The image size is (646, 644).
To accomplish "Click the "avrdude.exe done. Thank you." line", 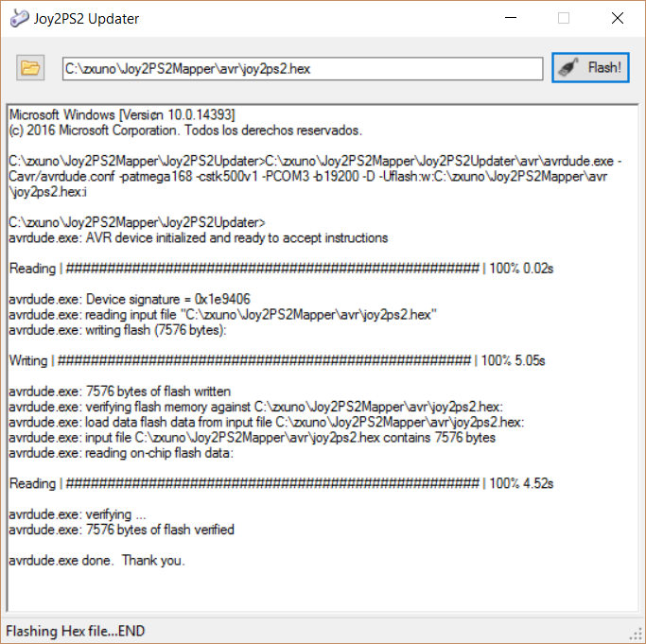I will [x=96, y=560].
